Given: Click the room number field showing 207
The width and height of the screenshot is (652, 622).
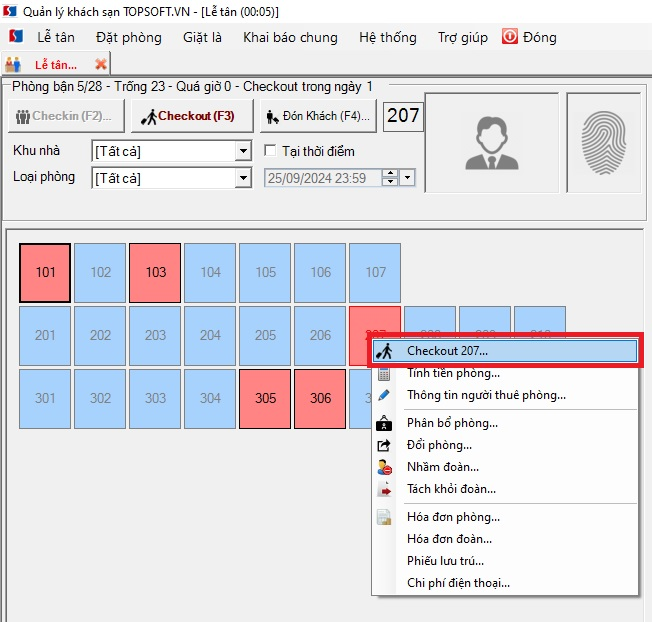Looking at the screenshot, I should pos(403,116).
